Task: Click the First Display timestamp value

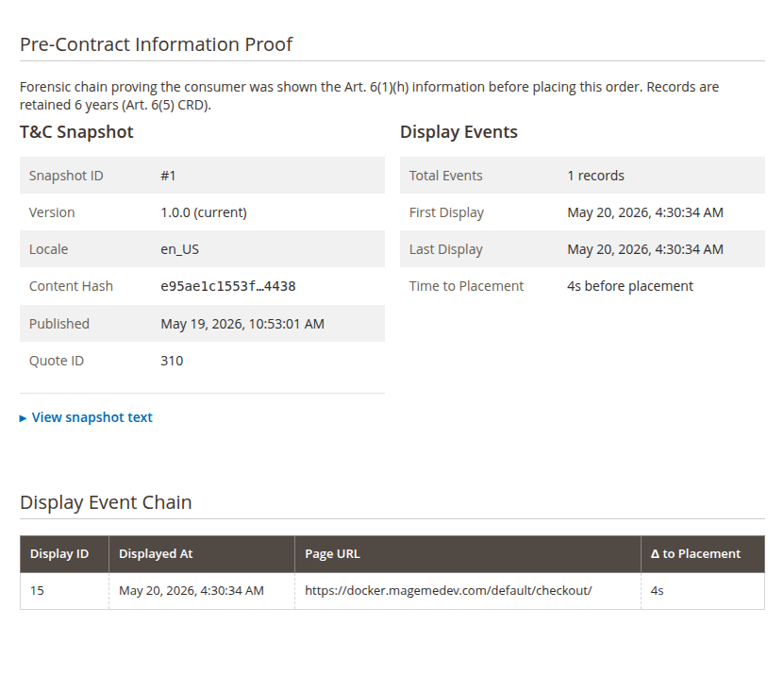Action: pyautogui.click(x=645, y=212)
